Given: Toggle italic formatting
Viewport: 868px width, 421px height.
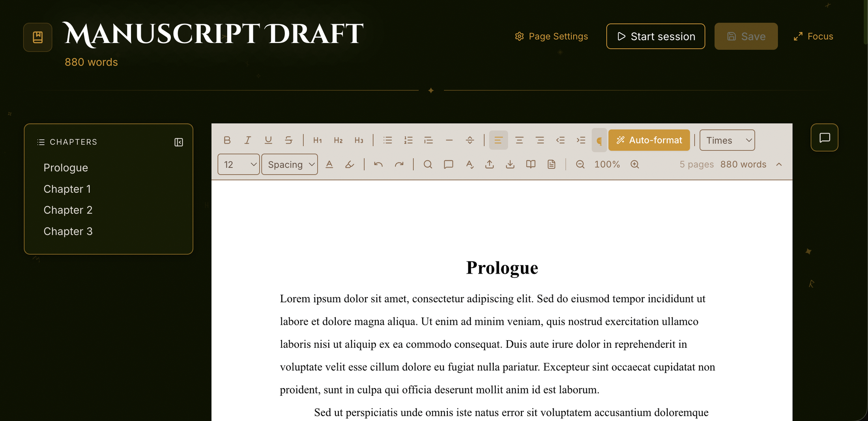Looking at the screenshot, I should click(x=248, y=140).
